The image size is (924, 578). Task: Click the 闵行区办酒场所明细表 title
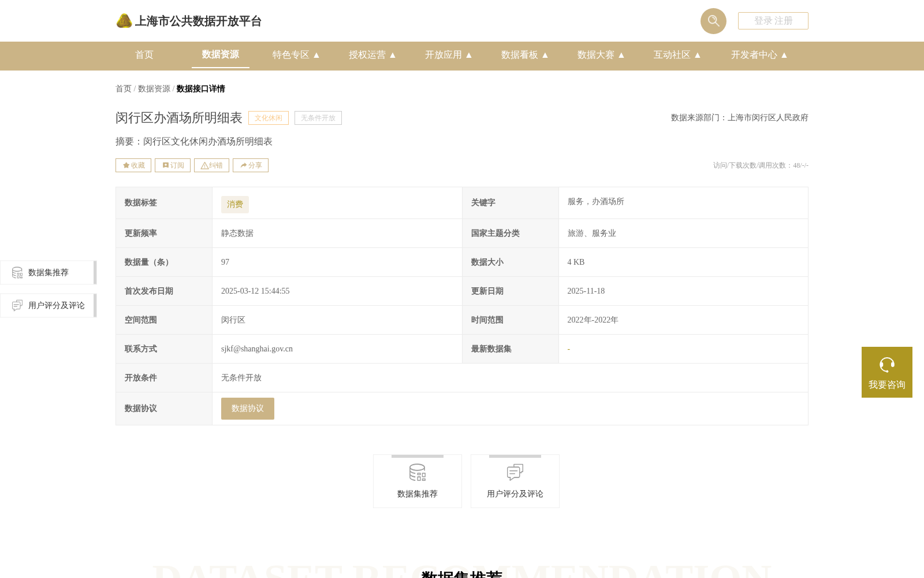179,118
